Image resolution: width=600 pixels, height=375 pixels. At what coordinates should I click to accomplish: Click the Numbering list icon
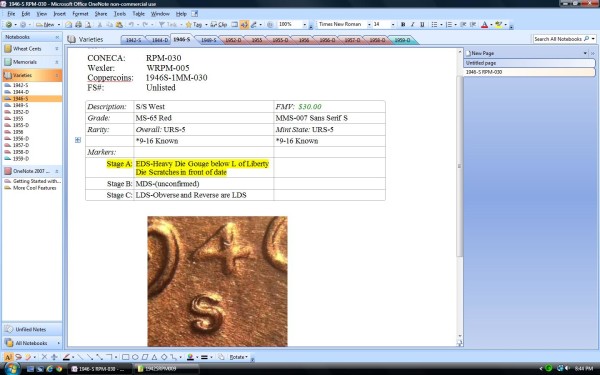[x=449, y=24]
